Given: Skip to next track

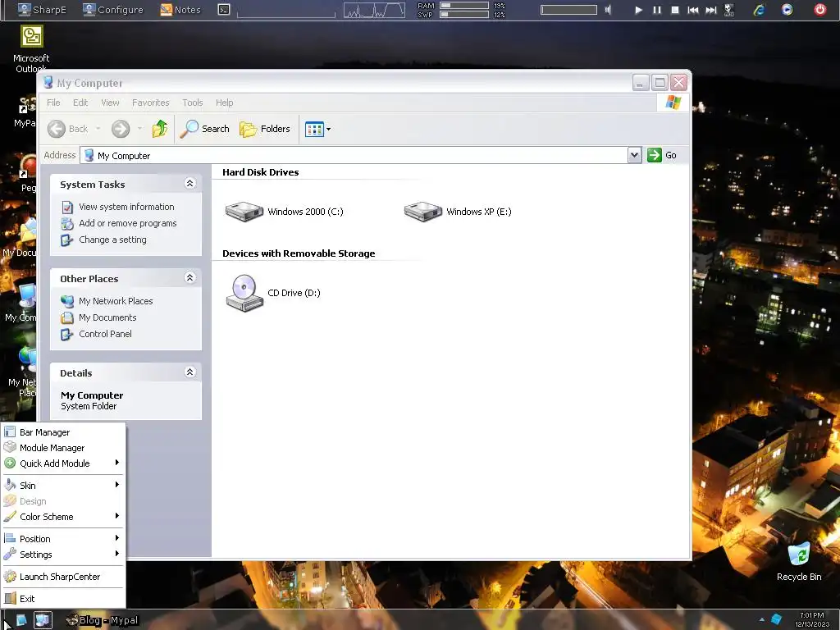Looking at the screenshot, I should 711,10.
